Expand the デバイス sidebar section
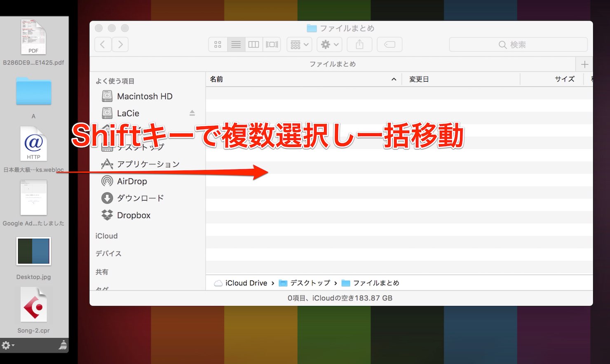610x364 pixels. [108, 254]
